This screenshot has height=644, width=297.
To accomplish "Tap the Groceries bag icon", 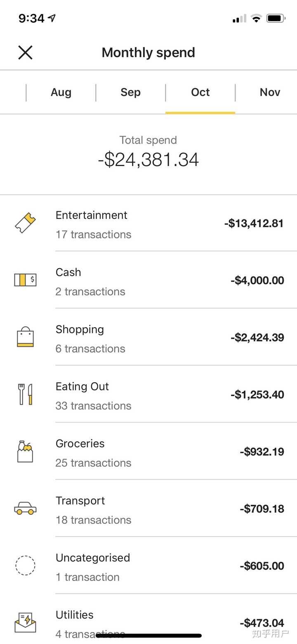I will click(x=25, y=451).
